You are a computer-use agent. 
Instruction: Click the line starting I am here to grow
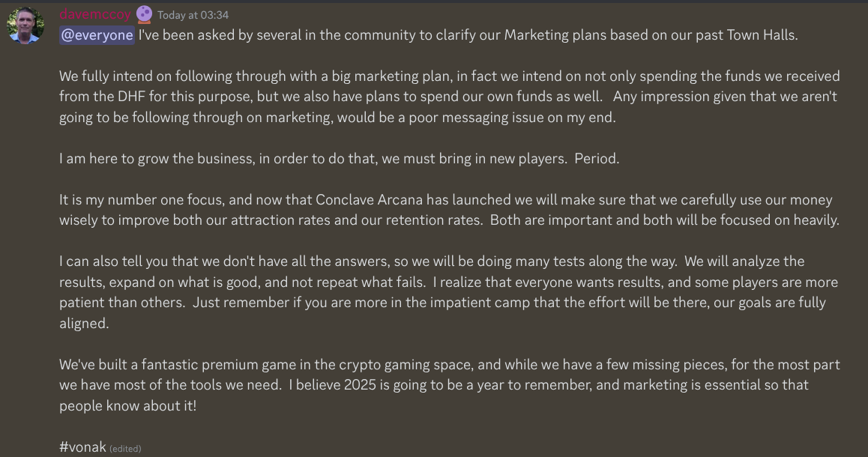(x=340, y=159)
